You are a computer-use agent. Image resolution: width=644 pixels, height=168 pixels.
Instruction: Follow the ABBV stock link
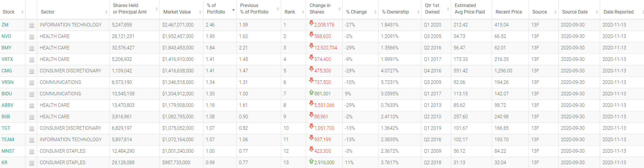pos(8,105)
